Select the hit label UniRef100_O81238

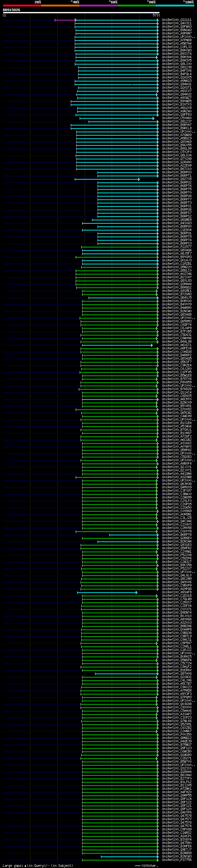coord(177,67)
